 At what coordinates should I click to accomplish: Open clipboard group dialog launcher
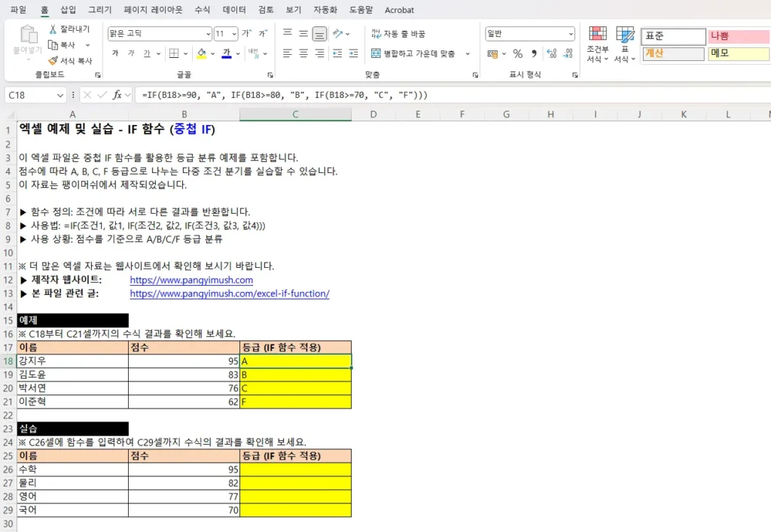98,75
